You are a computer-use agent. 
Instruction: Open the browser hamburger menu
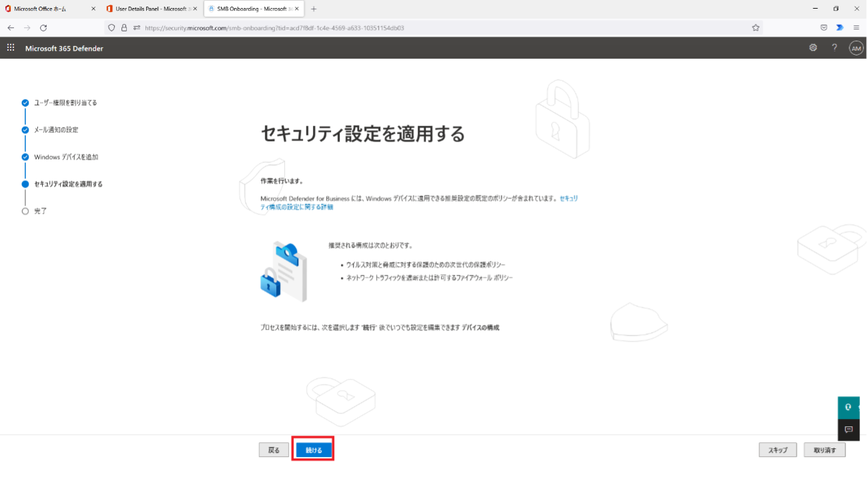(856, 28)
